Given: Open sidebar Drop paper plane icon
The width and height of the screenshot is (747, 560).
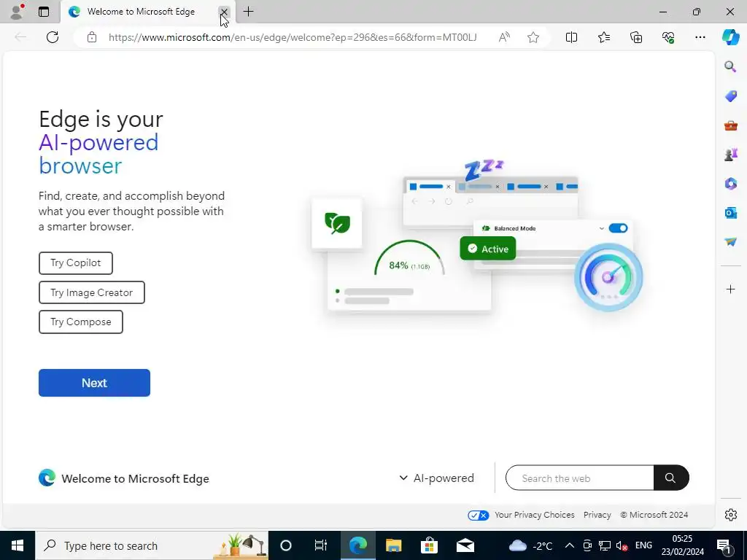Looking at the screenshot, I should [730, 242].
